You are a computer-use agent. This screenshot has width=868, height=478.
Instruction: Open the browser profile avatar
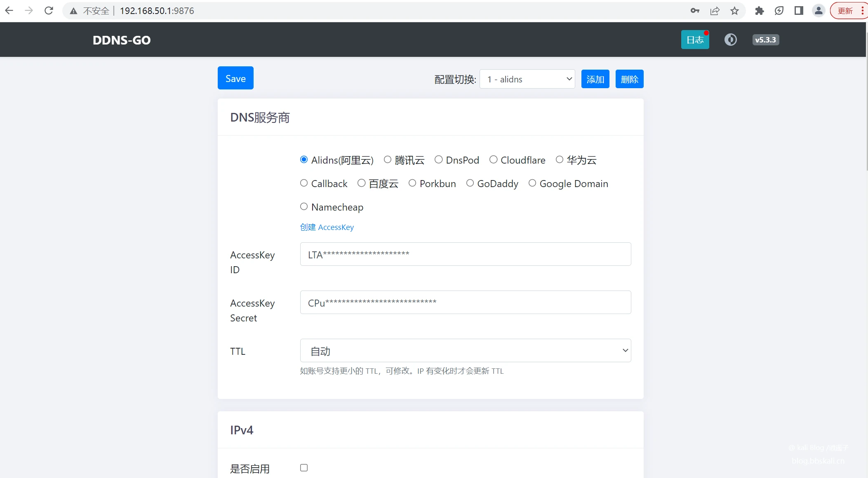coord(819,11)
